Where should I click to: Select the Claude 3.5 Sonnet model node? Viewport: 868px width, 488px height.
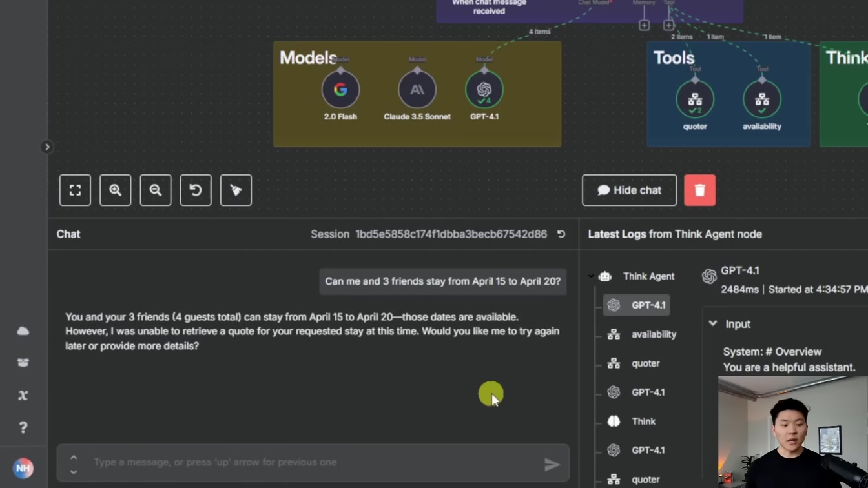(x=417, y=90)
